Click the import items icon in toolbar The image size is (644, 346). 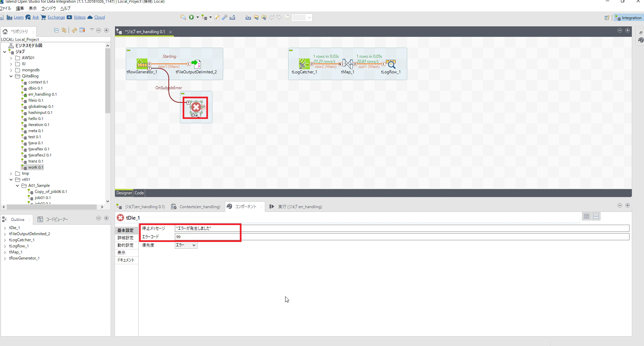pyautogui.click(x=248, y=17)
